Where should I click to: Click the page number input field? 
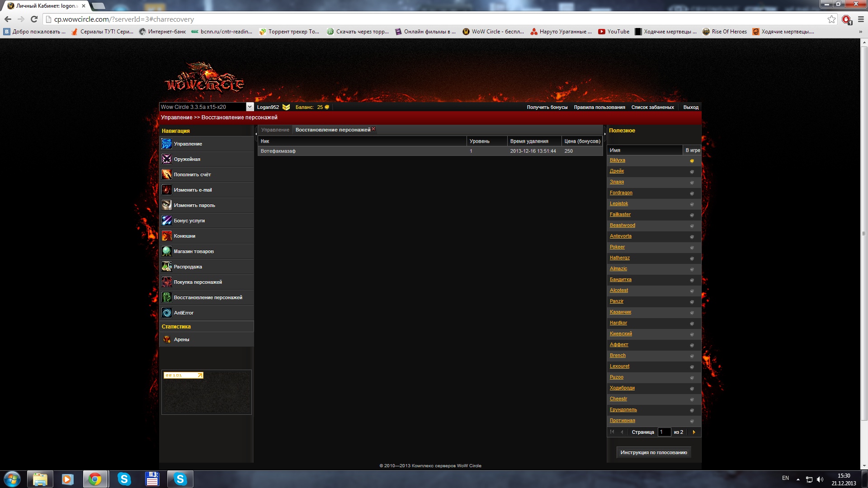pos(664,432)
